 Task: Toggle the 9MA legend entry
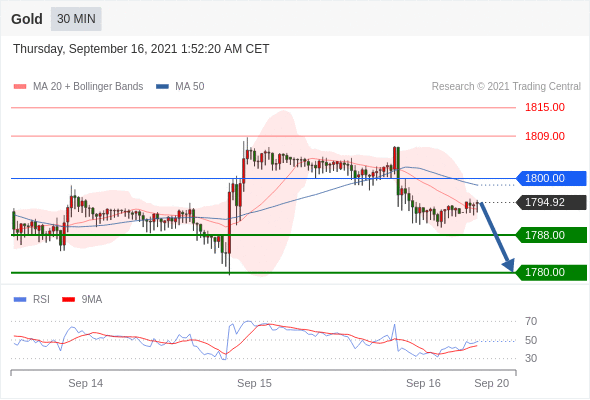pos(82,300)
